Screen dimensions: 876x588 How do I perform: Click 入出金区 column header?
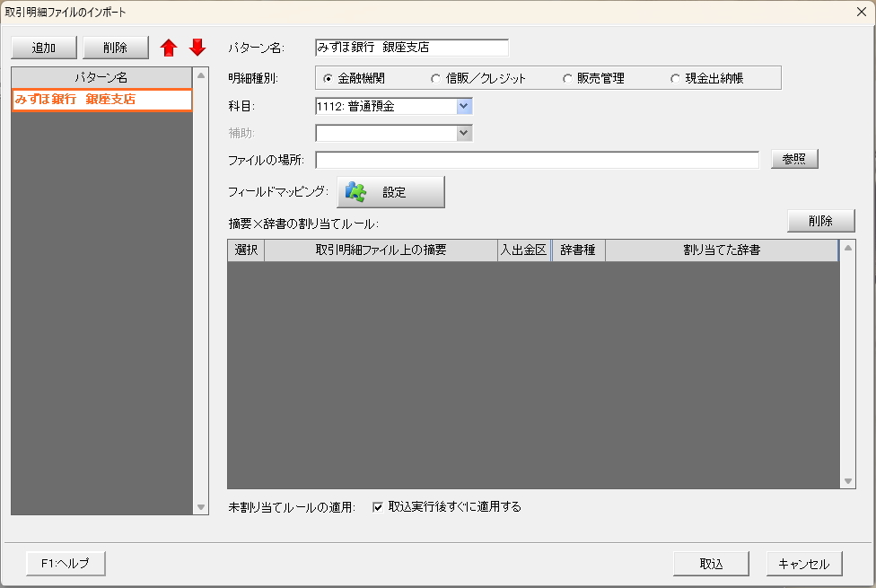(524, 250)
